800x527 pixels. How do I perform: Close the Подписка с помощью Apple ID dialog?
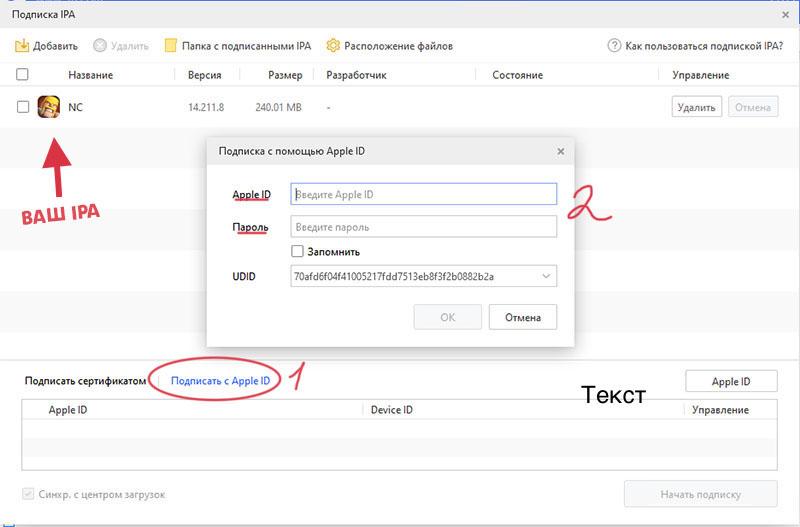pos(561,152)
